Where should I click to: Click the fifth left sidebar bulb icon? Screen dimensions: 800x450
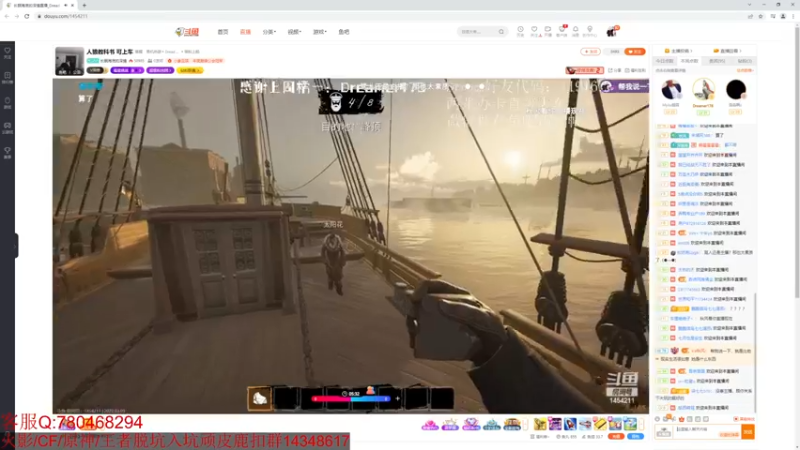[x=7, y=153]
